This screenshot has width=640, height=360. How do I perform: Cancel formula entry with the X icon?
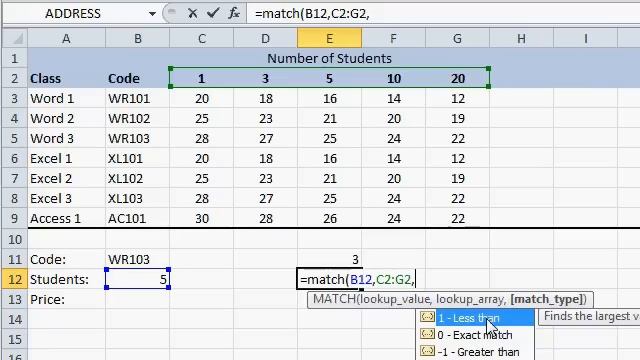coord(192,13)
